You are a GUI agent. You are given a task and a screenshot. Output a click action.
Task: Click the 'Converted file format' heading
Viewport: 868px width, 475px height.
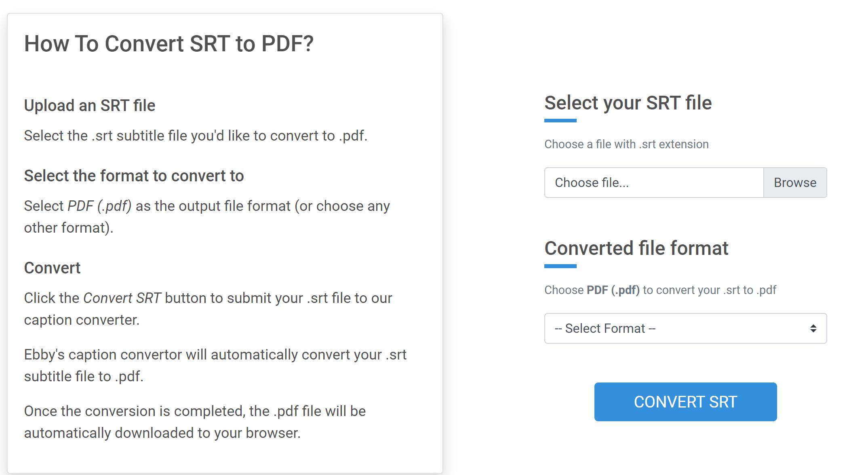click(636, 248)
